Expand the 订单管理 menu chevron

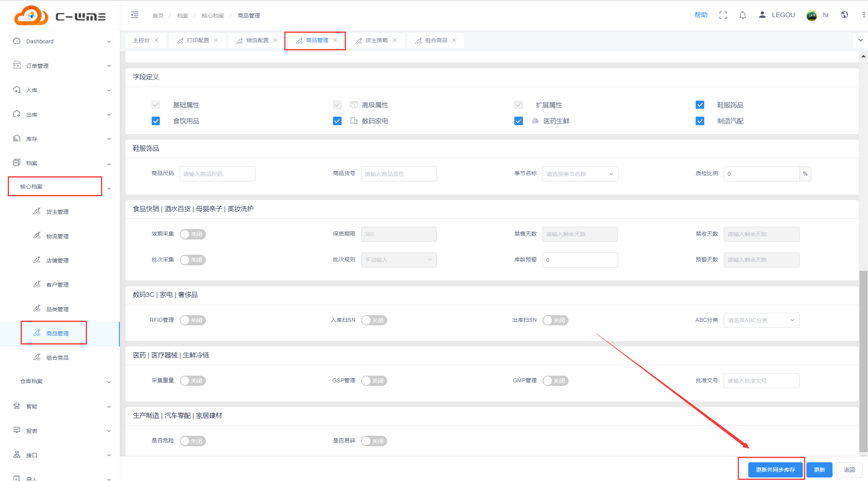[109, 66]
